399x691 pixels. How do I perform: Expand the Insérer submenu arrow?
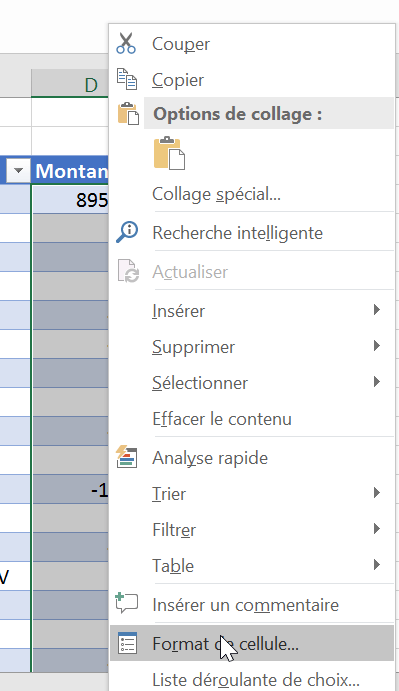point(377,310)
